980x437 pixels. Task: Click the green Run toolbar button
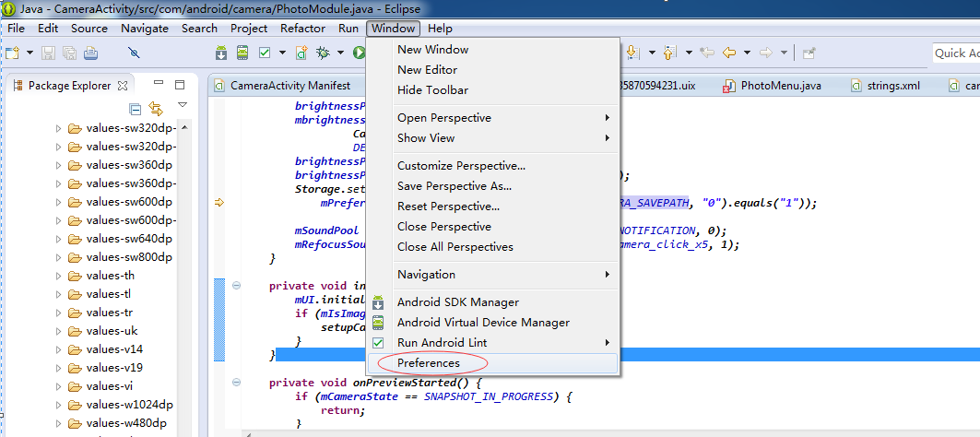(359, 53)
